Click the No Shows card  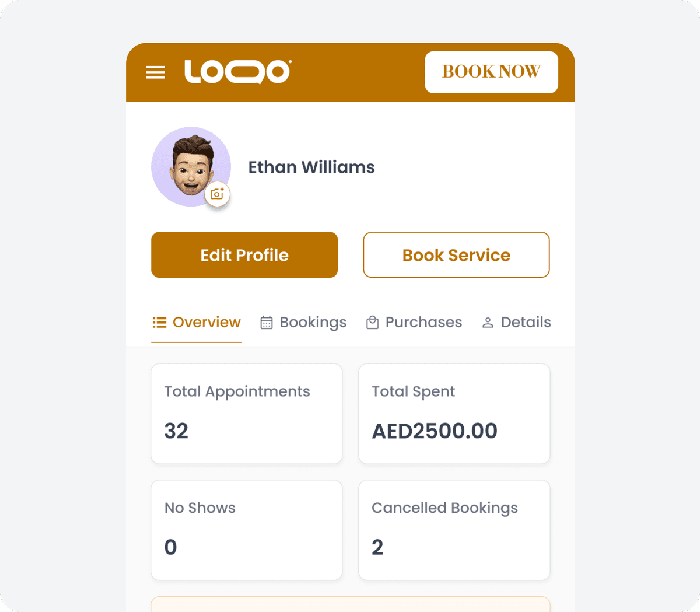pyautogui.click(x=247, y=530)
